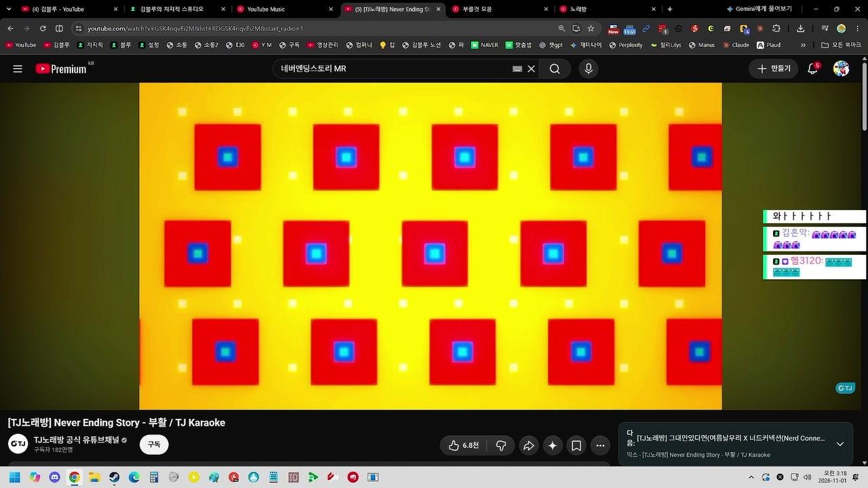Share the video via arrow icon
Screen dimensions: 868x488
click(x=528, y=445)
